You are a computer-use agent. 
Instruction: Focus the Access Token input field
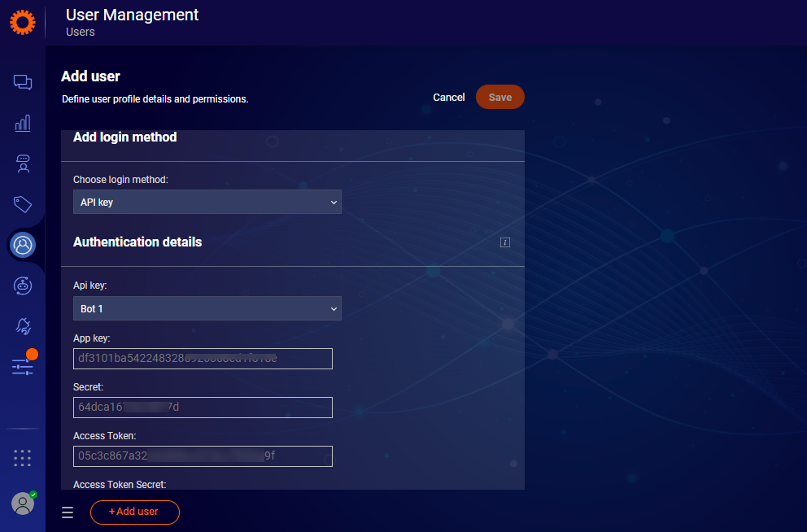(203, 456)
